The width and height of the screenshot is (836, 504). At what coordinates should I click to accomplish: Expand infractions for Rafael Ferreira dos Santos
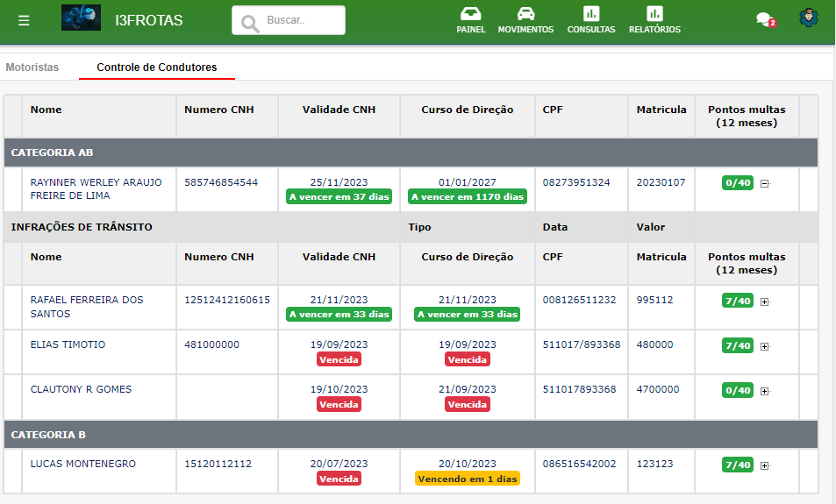[x=765, y=302]
